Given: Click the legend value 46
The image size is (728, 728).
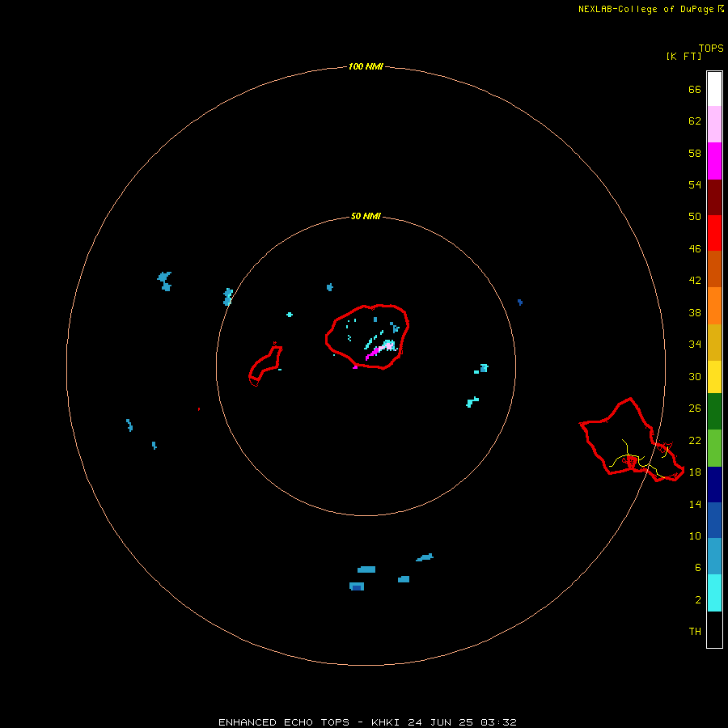Looking at the screenshot, I should (695, 248).
